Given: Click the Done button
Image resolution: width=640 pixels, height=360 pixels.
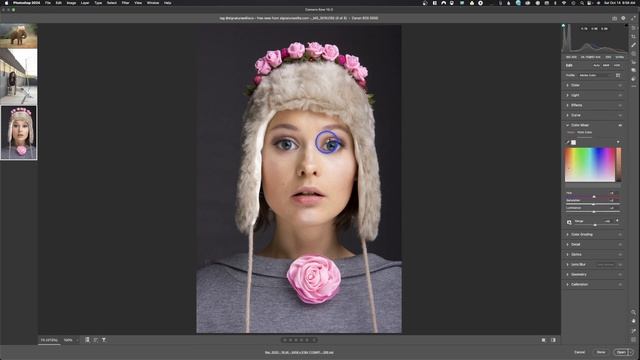Looking at the screenshot, I should [601, 352].
